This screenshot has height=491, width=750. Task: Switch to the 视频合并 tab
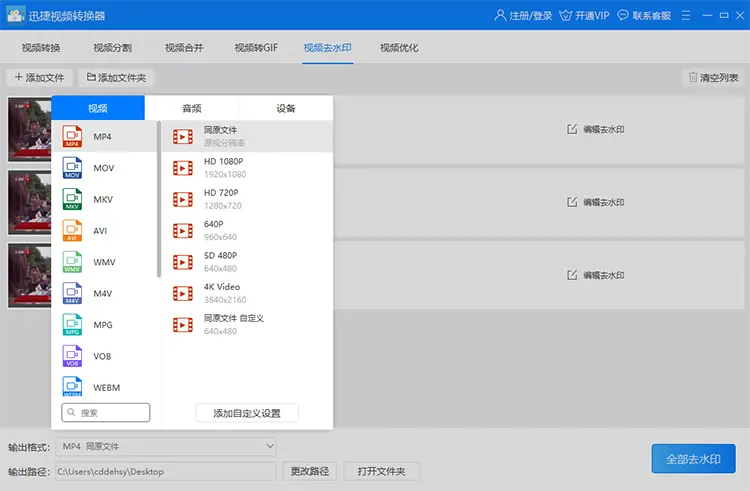[184, 47]
